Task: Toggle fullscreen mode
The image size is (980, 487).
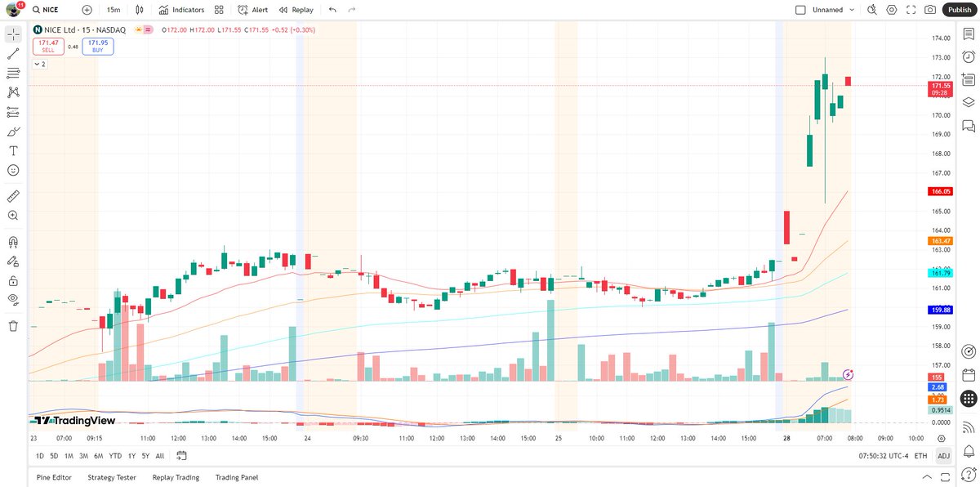Action: tap(911, 10)
